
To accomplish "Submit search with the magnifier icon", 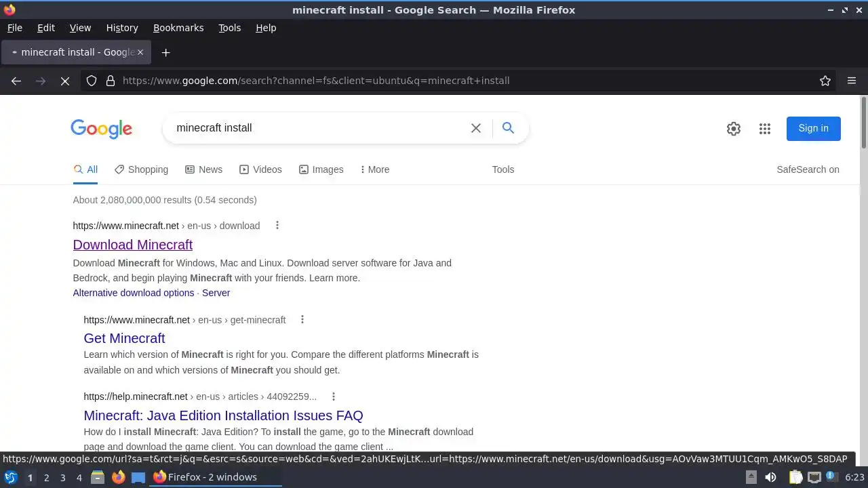I will 508,128.
